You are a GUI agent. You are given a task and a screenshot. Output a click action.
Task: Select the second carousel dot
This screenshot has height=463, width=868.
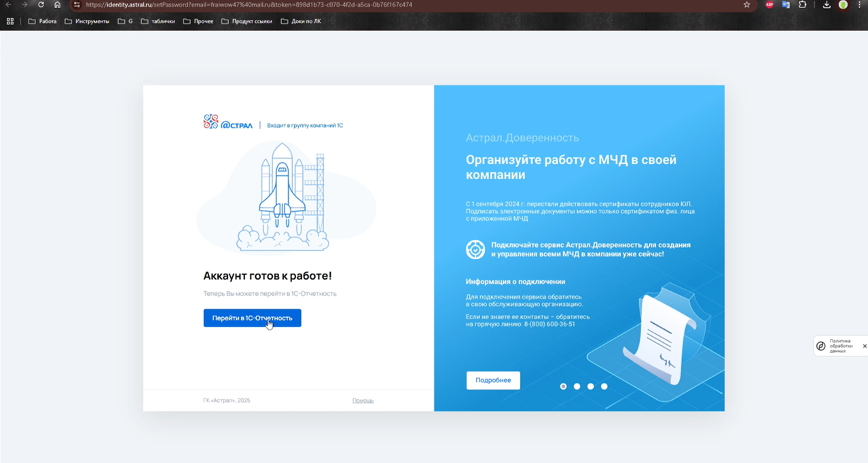click(577, 386)
